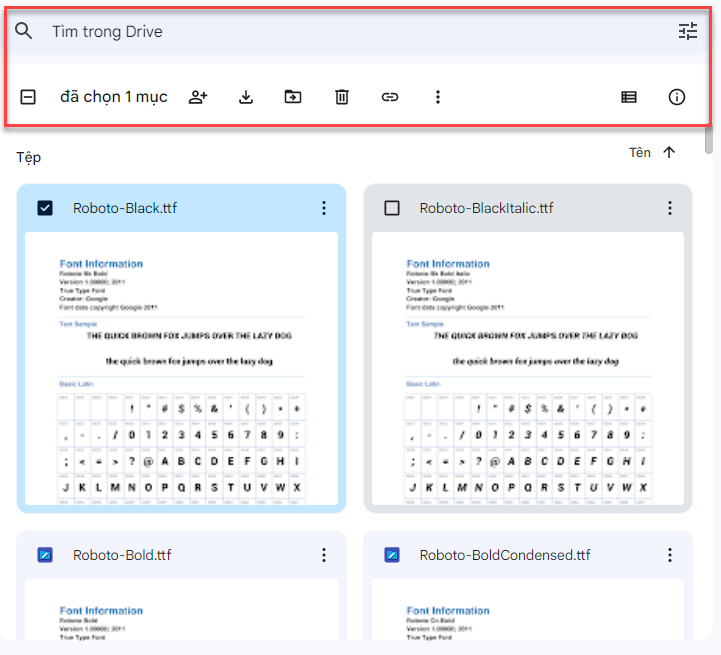
Task: Check the Roboto-BlackItalic.ttf checkbox
Action: tap(392, 208)
